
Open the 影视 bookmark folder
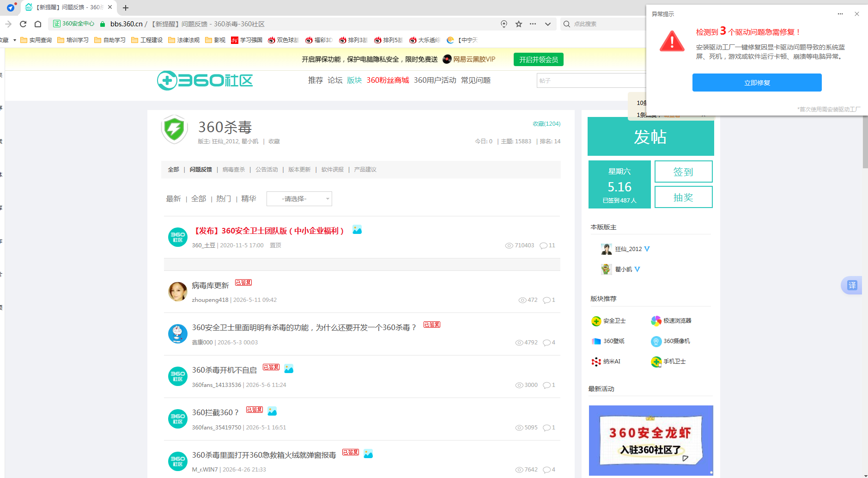pos(215,40)
